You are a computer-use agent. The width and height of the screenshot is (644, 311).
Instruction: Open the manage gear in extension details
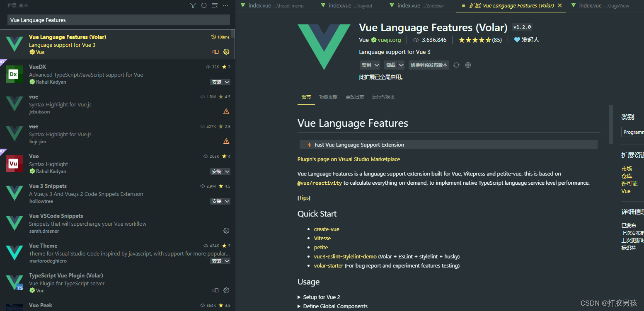[468, 65]
